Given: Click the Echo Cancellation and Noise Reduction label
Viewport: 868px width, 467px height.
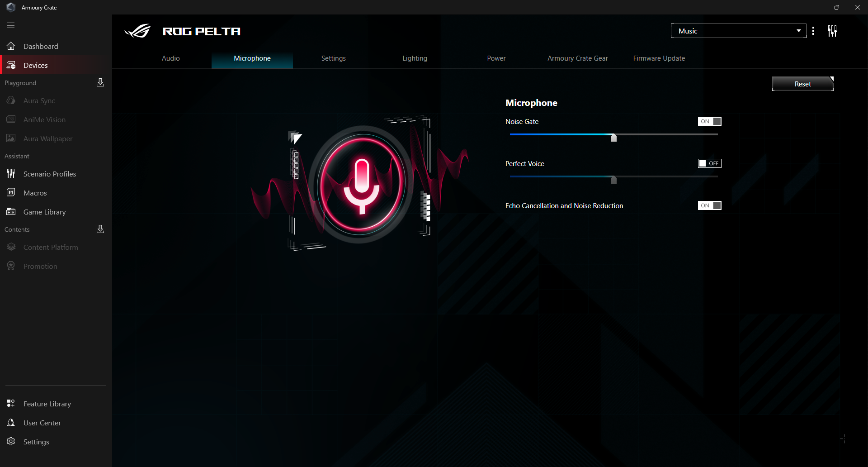Looking at the screenshot, I should tap(564, 205).
